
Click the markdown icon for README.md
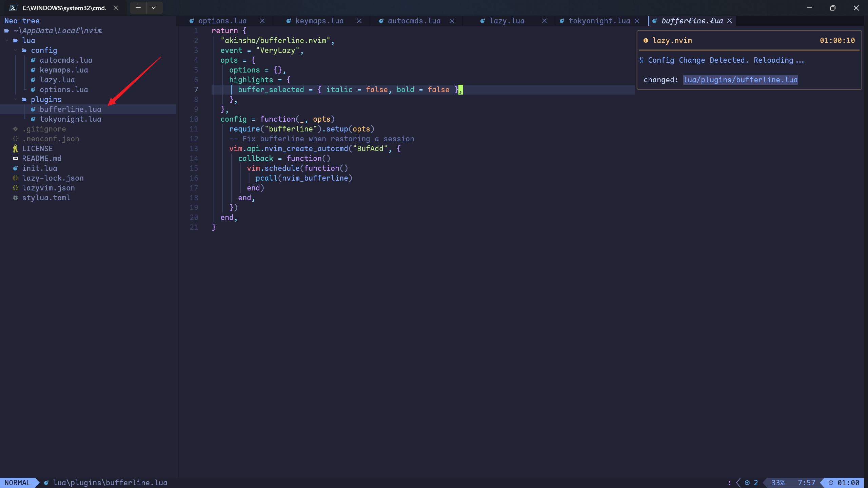(15, 159)
